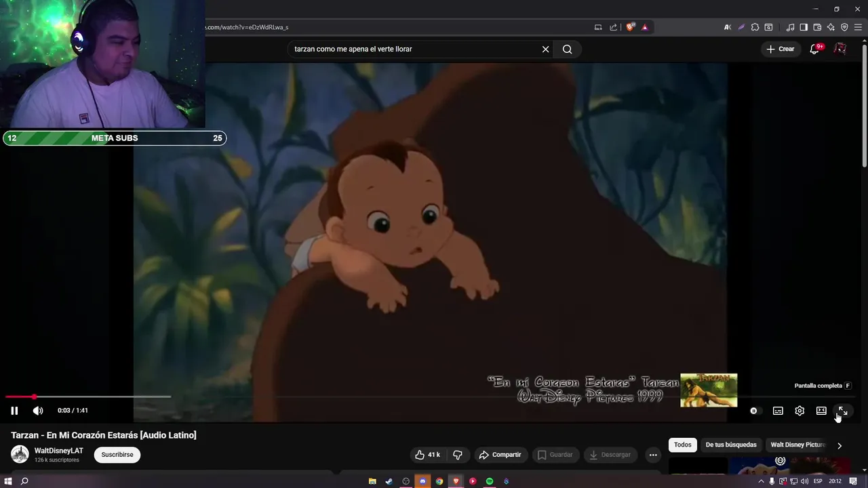Expand the system tray hidden icons
This screenshot has height=488, width=868.
coord(761,481)
